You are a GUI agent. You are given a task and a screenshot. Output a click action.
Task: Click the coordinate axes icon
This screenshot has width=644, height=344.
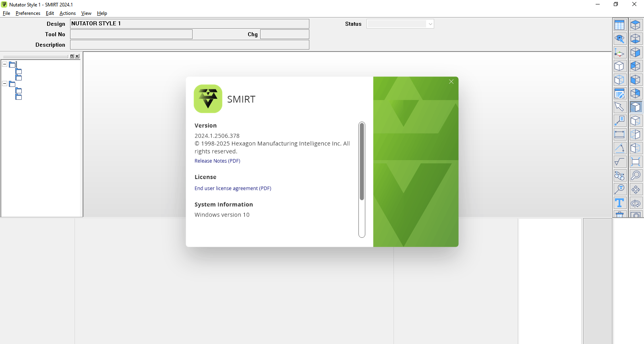click(619, 53)
